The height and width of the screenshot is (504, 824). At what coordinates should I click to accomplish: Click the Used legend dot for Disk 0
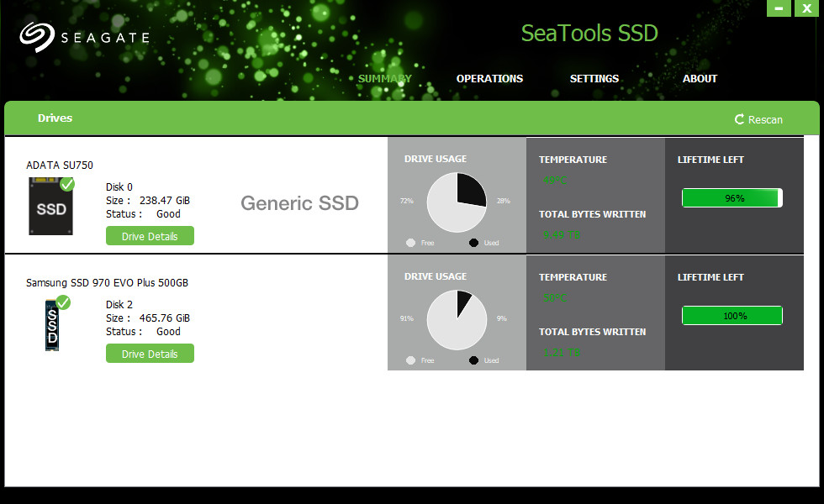click(473, 243)
